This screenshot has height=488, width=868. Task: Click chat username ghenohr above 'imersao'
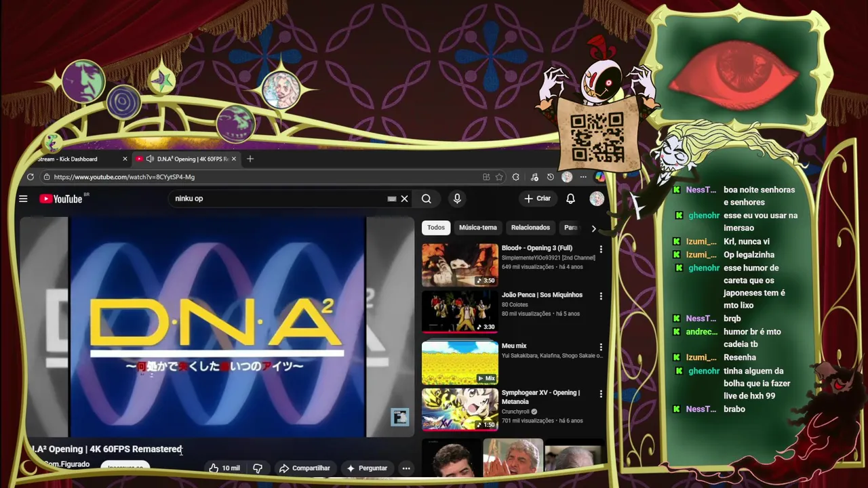click(x=703, y=216)
